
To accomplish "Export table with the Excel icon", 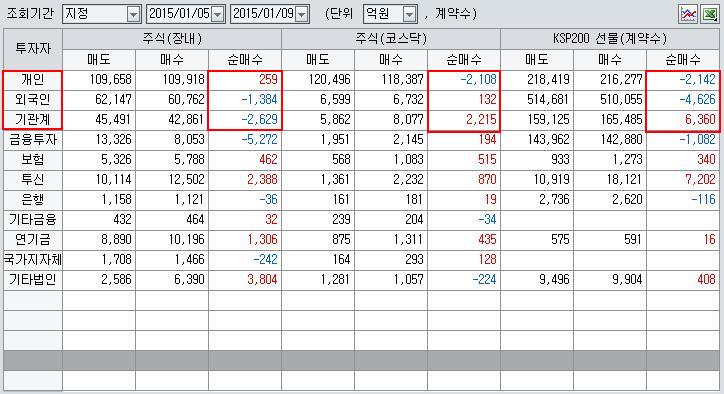I will click(x=709, y=14).
